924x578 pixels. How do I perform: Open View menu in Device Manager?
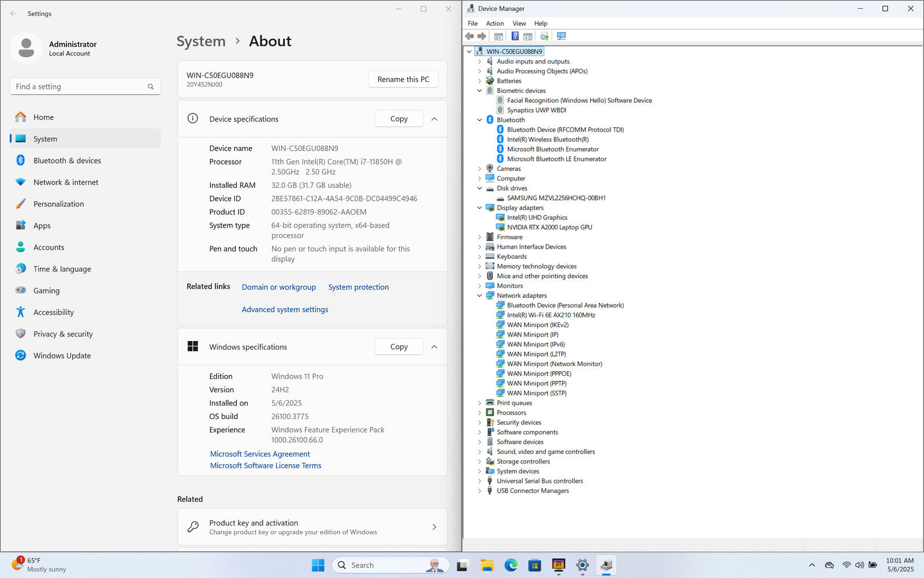(519, 24)
